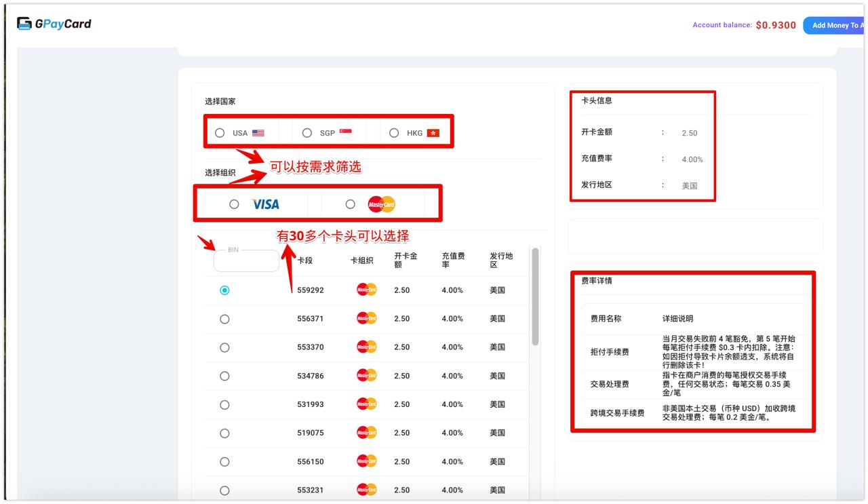Click the Singapore flag icon
Viewport: 868px width, 504px height.
point(345,132)
